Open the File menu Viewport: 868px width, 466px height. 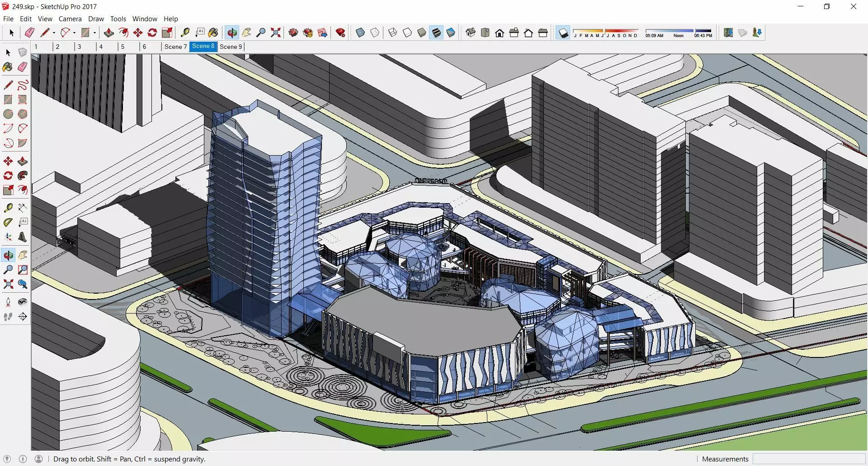click(8, 19)
